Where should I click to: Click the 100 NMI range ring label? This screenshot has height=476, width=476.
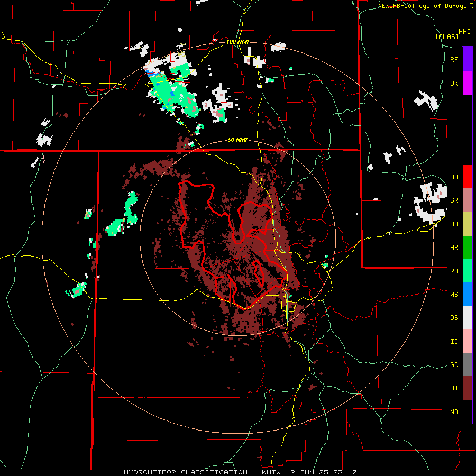click(x=237, y=42)
